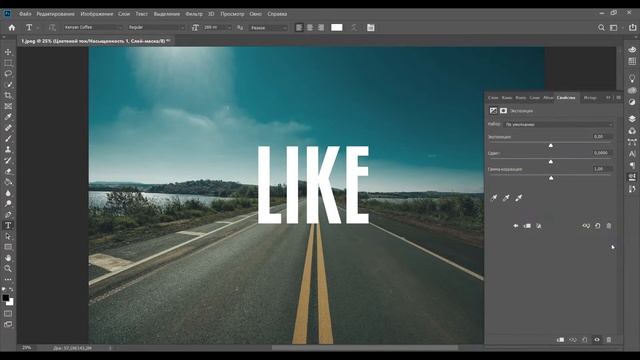Click the white point eyedropper in Properties
This screenshot has height=360, width=640.
[519, 198]
